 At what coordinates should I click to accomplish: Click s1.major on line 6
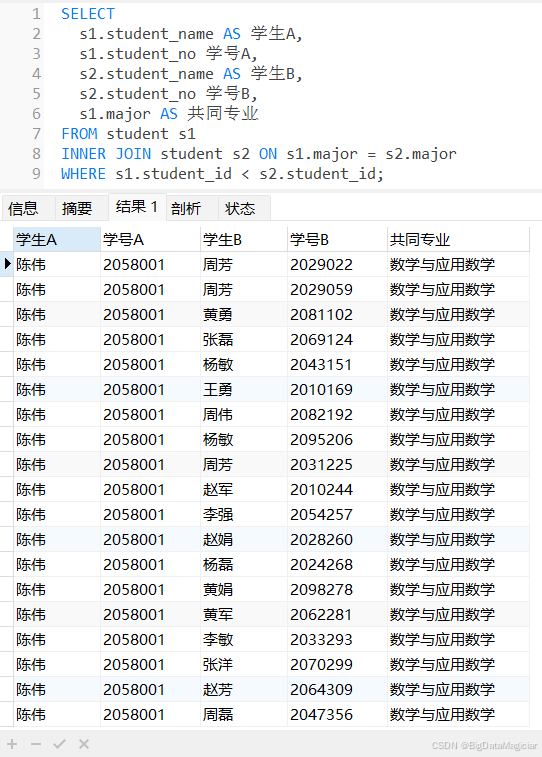[x=115, y=114]
